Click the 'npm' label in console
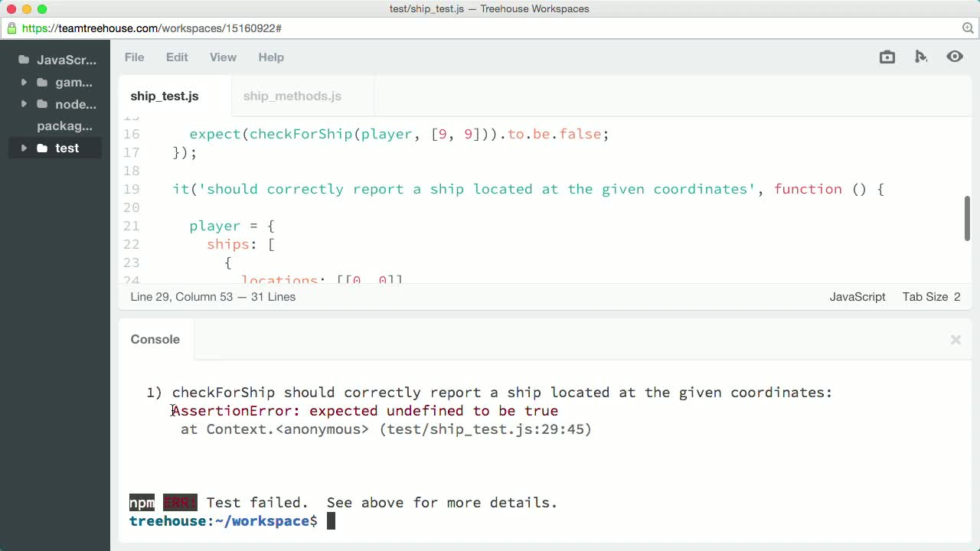The width and height of the screenshot is (980, 551). click(142, 503)
